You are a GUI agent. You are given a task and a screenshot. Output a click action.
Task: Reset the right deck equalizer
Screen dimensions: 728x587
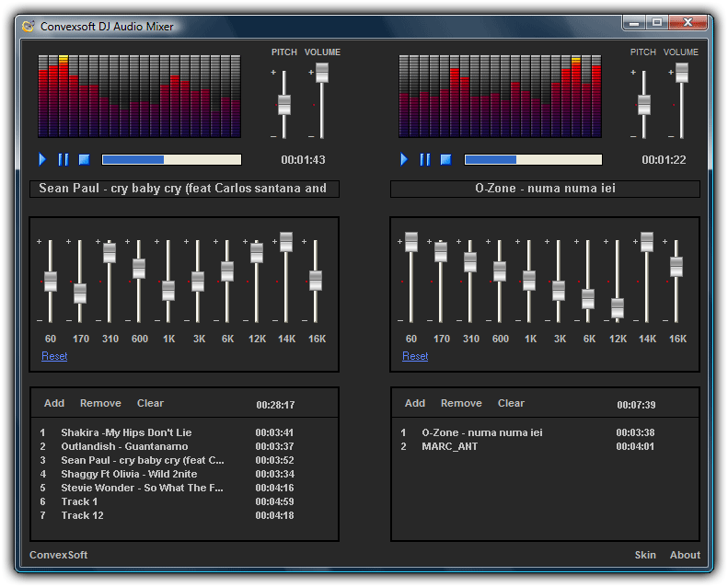click(415, 356)
